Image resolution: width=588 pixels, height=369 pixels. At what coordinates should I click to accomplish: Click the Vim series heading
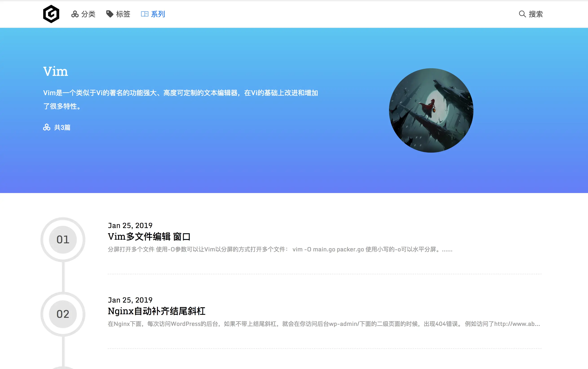click(x=56, y=72)
